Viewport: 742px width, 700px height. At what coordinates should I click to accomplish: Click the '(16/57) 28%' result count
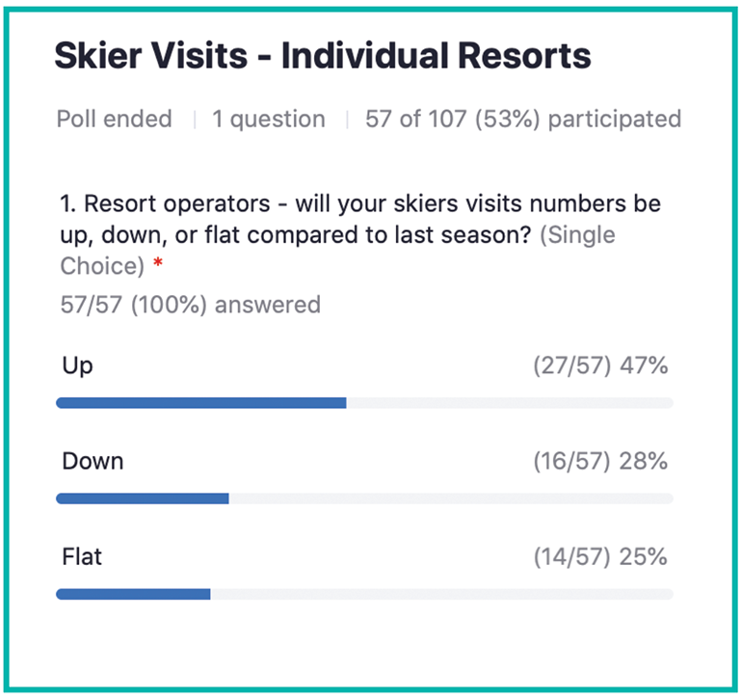click(600, 461)
